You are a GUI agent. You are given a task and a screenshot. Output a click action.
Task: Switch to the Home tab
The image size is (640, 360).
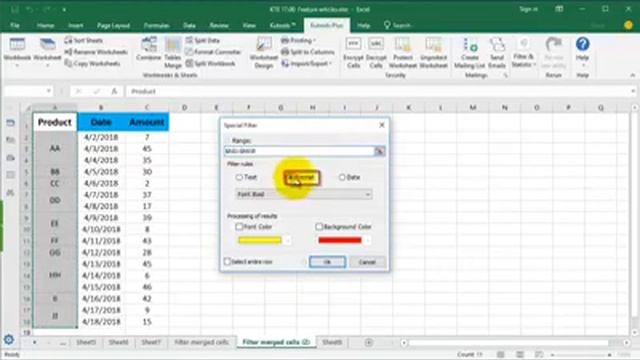(x=45, y=25)
